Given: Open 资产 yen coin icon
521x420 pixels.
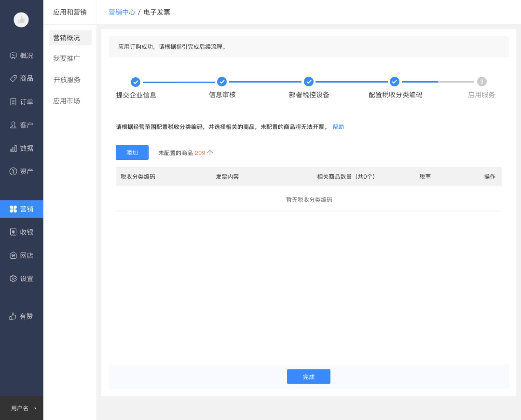Looking at the screenshot, I should click(x=13, y=171).
